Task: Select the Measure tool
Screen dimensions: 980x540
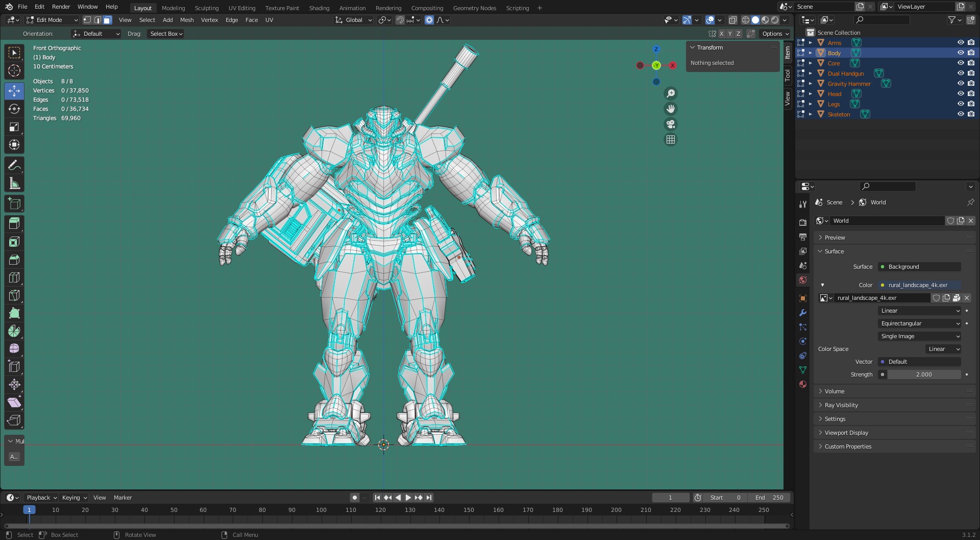Action: (x=14, y=183)
